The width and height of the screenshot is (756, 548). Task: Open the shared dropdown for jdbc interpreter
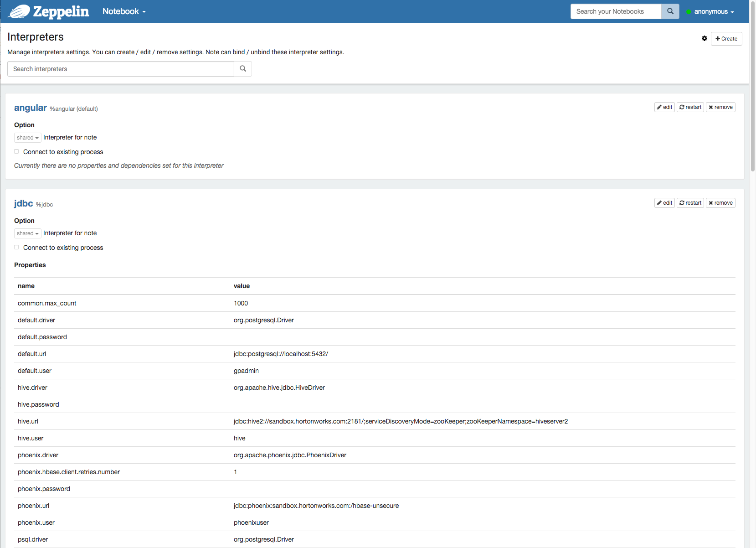tap(27, 233)
